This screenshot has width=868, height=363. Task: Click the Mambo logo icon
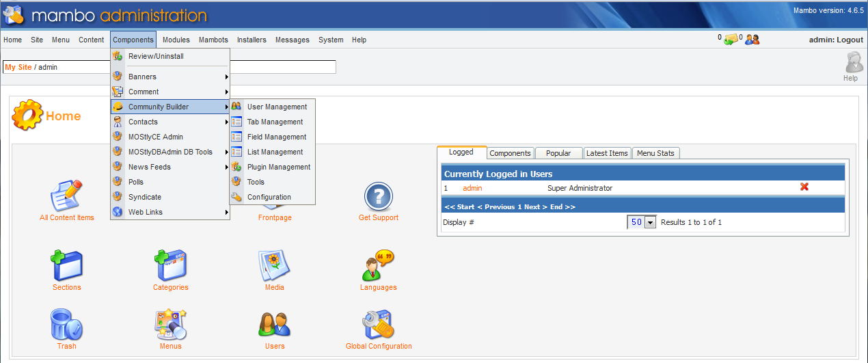[x=14, y=14]
